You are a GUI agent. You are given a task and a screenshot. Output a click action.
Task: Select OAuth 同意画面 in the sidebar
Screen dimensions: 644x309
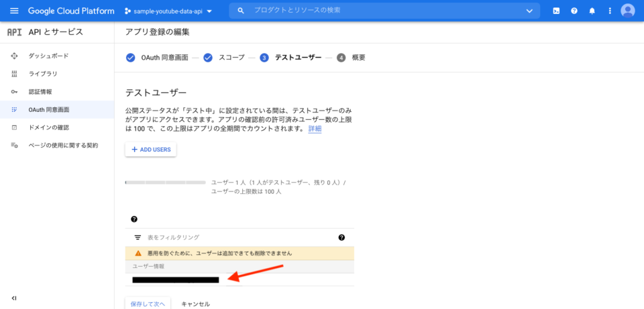tap(57, 109)
